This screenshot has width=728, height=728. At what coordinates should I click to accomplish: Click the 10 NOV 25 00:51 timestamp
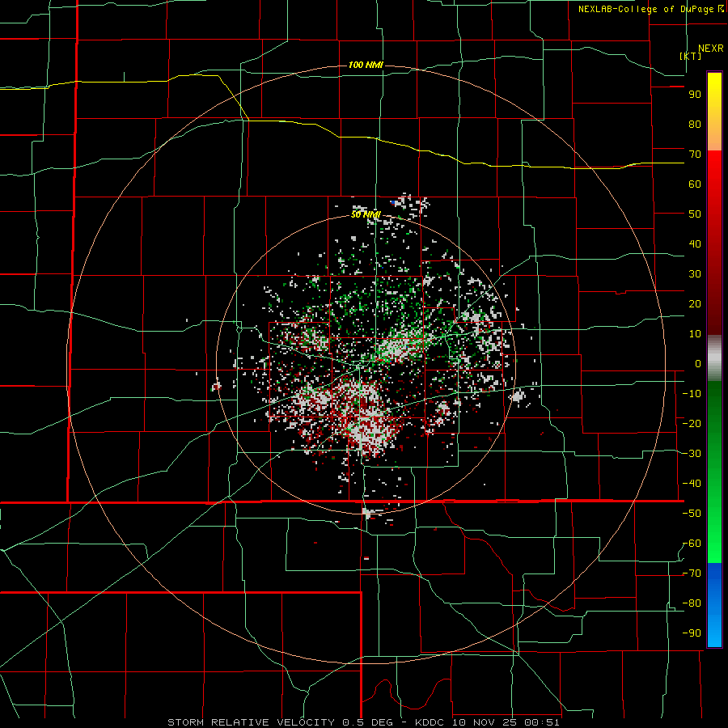[x=505, y=722]
